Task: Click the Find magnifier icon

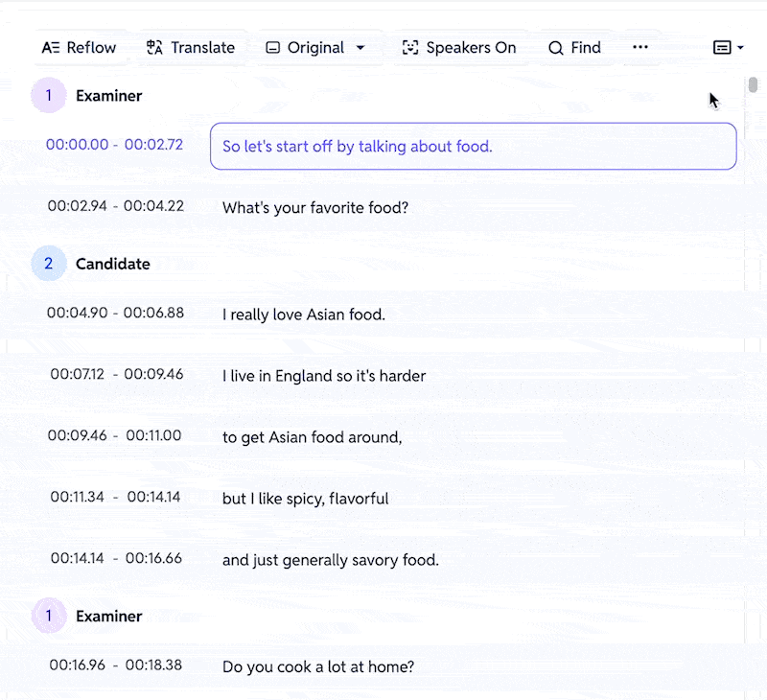Action: click(556, 48)
